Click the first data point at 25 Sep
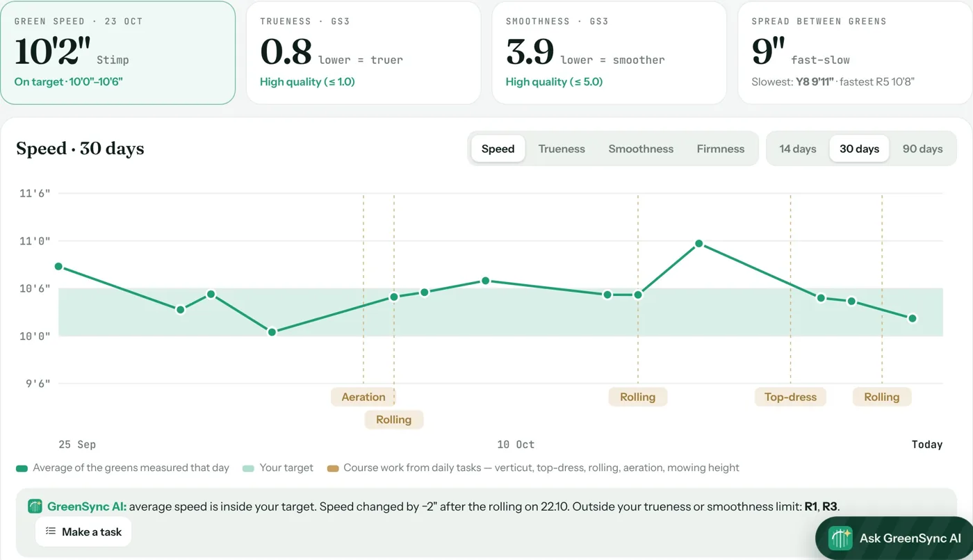This screenshot has height=560, width=973. (58, 267)
